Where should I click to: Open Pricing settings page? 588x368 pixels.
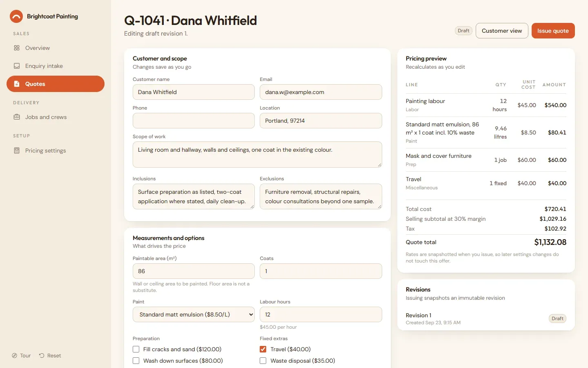click(x=56, y=150)
